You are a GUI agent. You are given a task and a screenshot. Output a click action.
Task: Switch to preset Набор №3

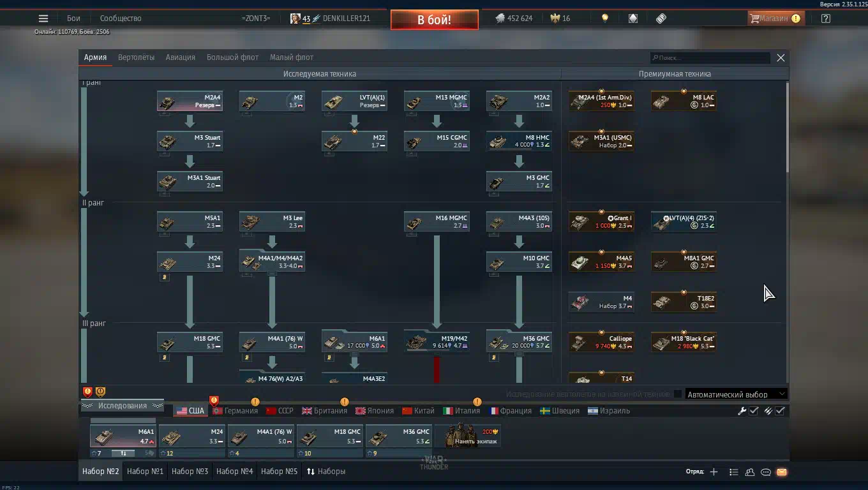pyautogui.click(x=190, y=471)
